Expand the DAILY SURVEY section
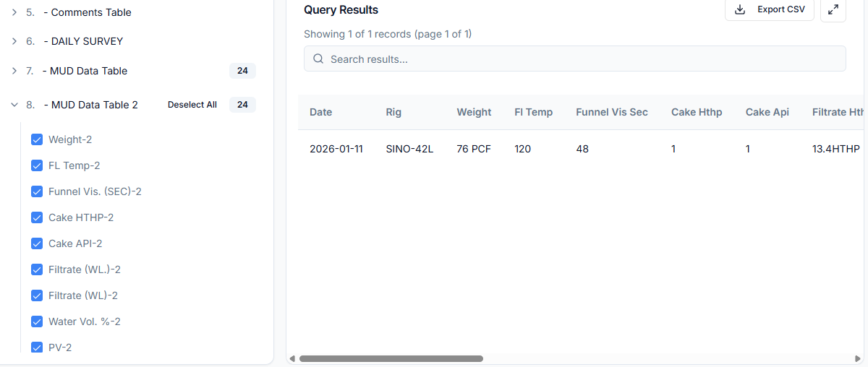The height and width of the screenshot is (367, 868). point(14,41)
